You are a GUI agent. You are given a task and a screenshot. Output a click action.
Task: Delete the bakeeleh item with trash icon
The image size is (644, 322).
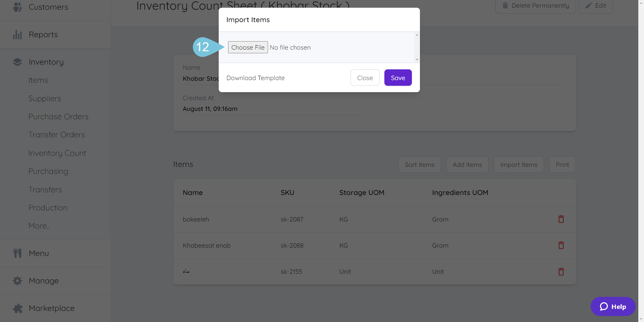pos(561,219)
